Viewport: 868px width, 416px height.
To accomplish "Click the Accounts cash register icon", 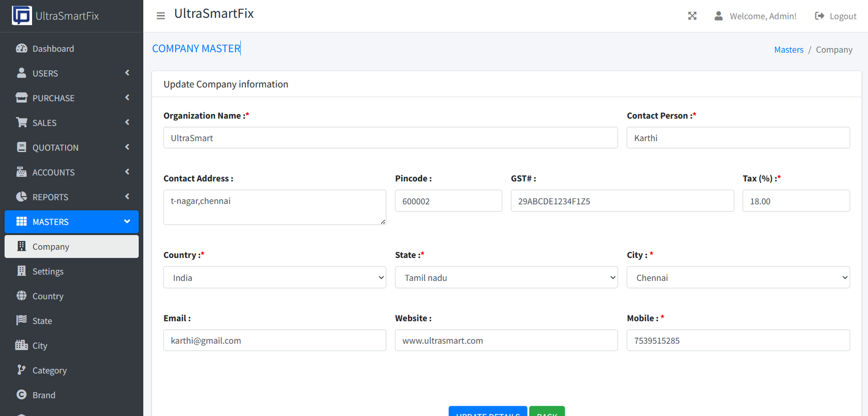I will (x=22, y=172).
